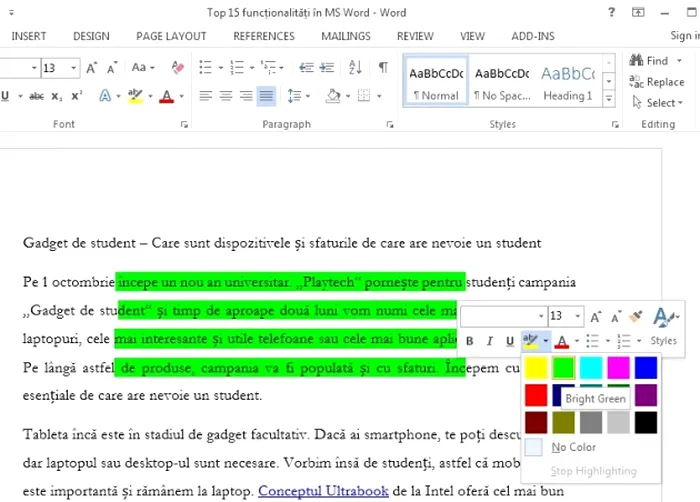Click Increase Indent icon
Image resolution: width=700 pixels, height=502 pixels.
tap(327, 67)
